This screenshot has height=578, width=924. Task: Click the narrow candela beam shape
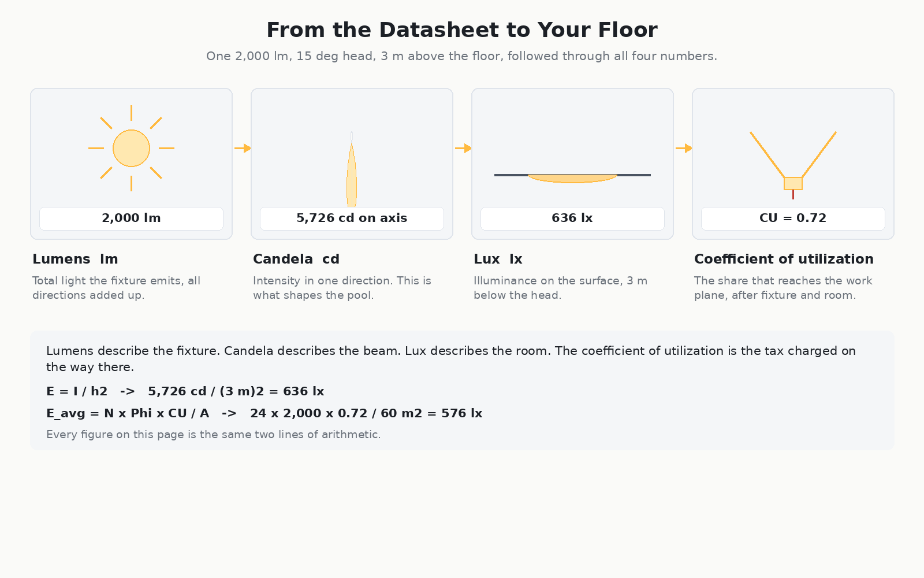point(352,169)
